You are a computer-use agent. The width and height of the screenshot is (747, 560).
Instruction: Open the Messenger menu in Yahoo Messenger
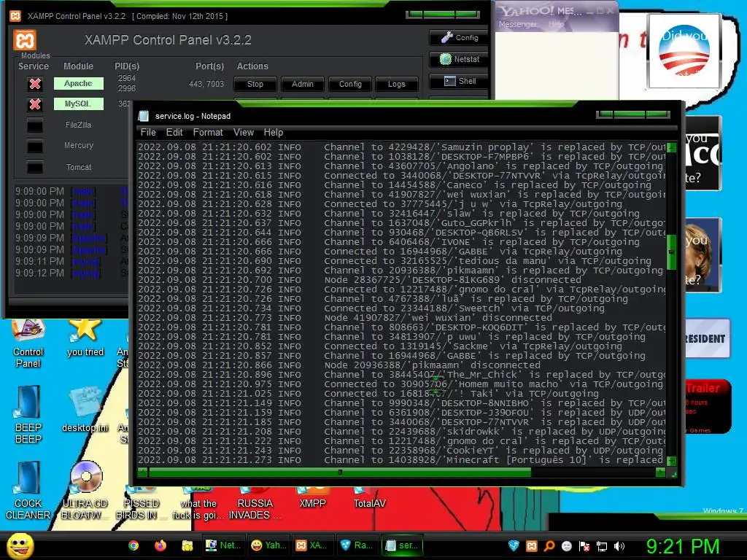pyautogui.click(x=517, y=24)
